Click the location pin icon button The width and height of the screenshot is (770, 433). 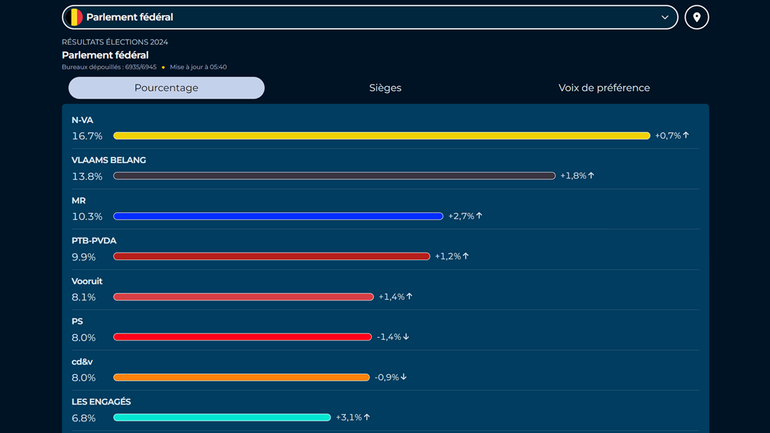coord(696,17)
